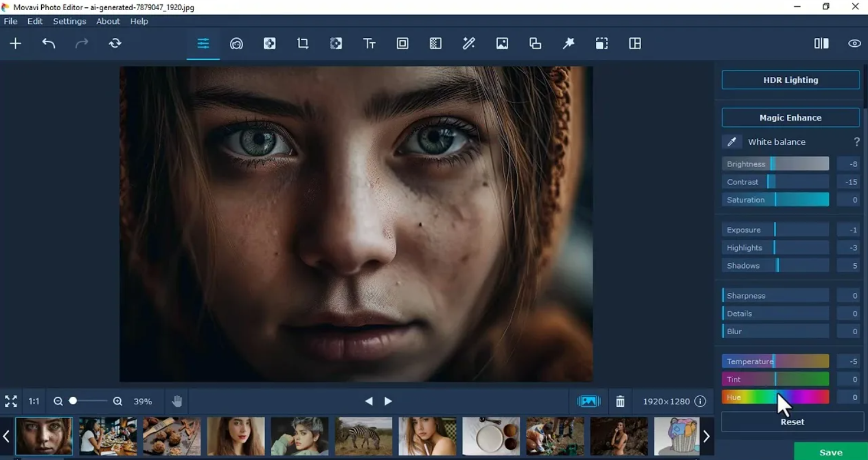Delete the image with trash icon
Viewport: 868px width, 460px height.
click(620, 401)
